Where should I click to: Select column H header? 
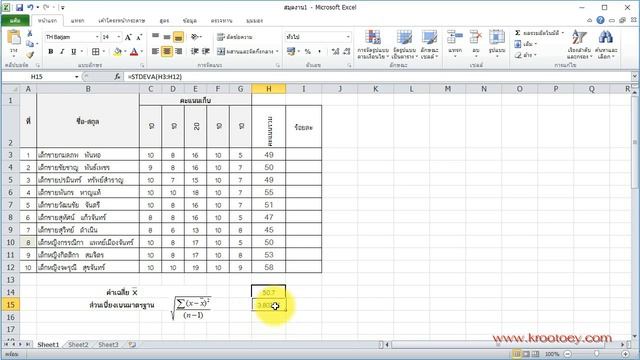click(269, 89)
